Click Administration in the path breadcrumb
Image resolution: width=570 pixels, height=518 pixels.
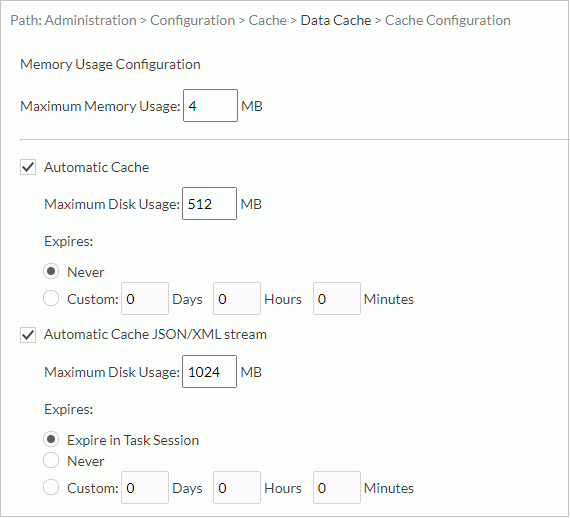point(91,20)
